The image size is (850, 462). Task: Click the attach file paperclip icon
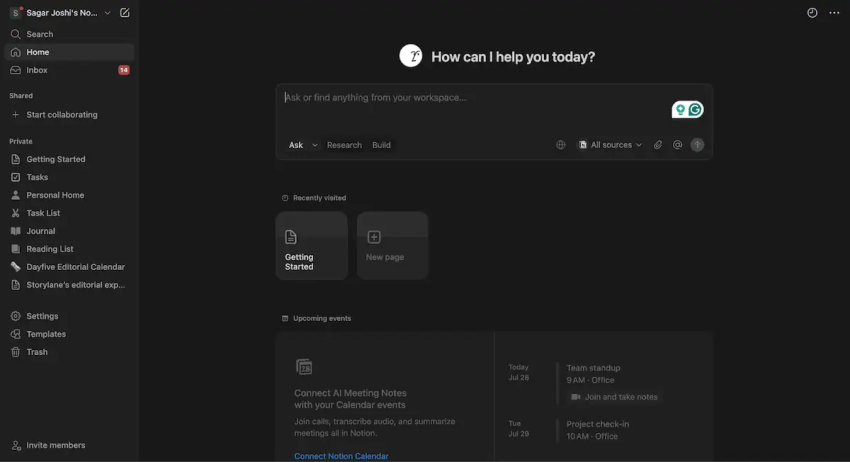coord(658,145)
